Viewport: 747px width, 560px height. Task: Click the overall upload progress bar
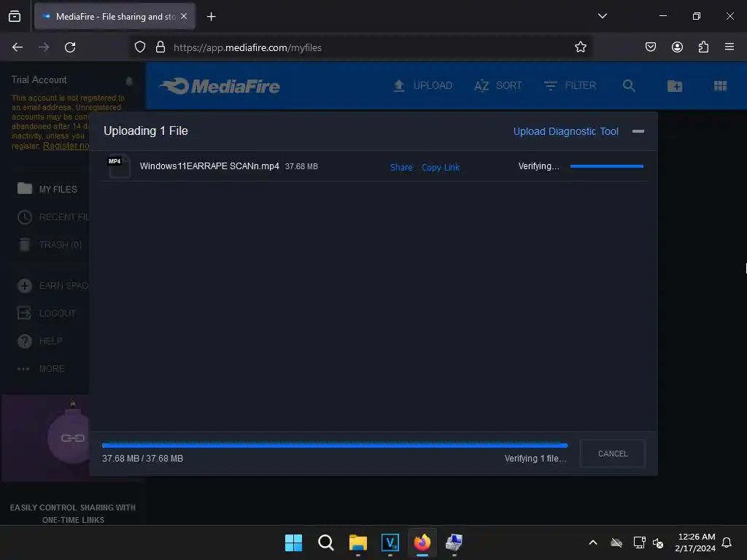[x=334, y=446]
